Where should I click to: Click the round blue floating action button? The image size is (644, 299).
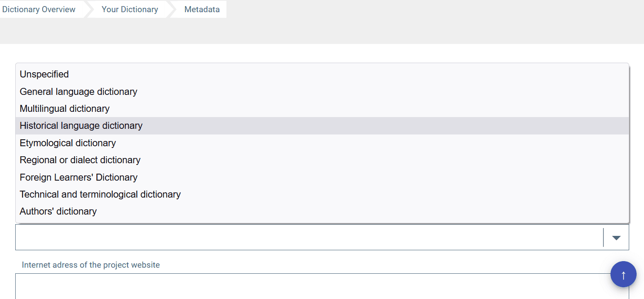click(623, 274)
